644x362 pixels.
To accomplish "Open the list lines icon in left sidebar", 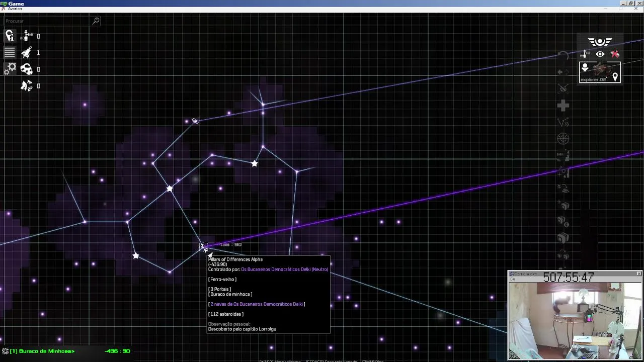I will (x=10, y=52).
